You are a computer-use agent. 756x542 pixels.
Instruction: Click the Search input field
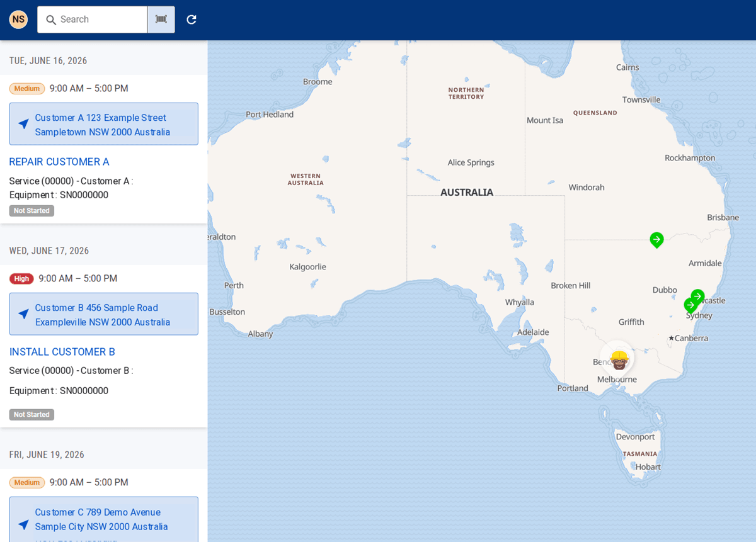point(92,20)
